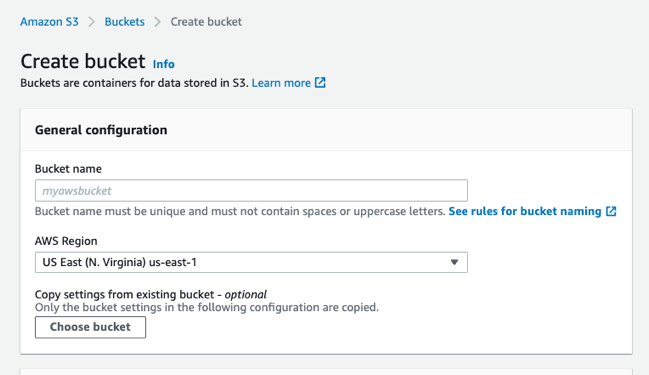
Task: Open the Info link beside Create bucket
Action: (163, 64)
